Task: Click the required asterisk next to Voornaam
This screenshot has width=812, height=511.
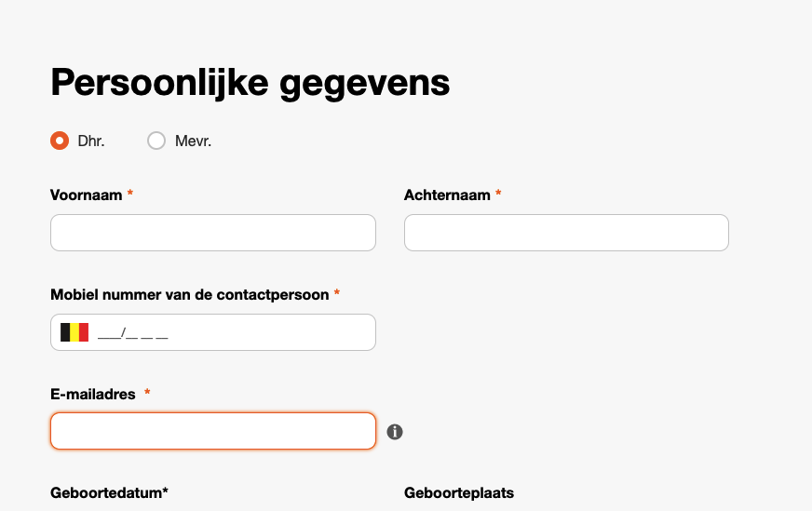Action: (130, 193)
